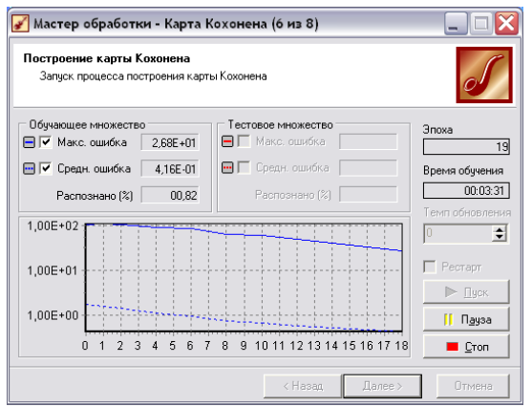Click the empty test set Макс. ошибка value field

[368, 141]
